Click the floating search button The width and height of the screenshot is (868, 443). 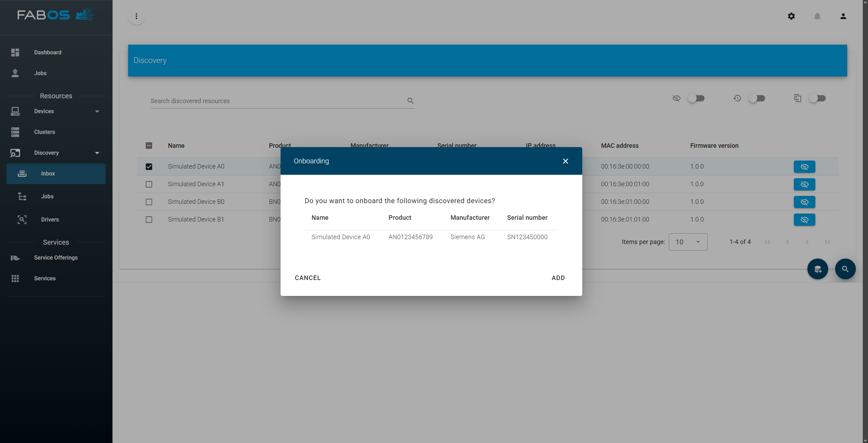(845, 269)
